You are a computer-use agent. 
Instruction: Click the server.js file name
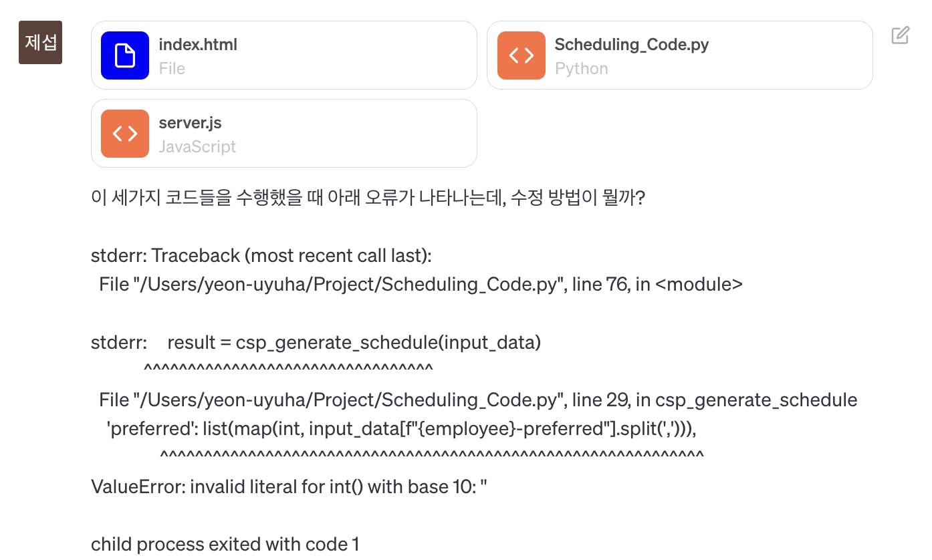point(190,123)
